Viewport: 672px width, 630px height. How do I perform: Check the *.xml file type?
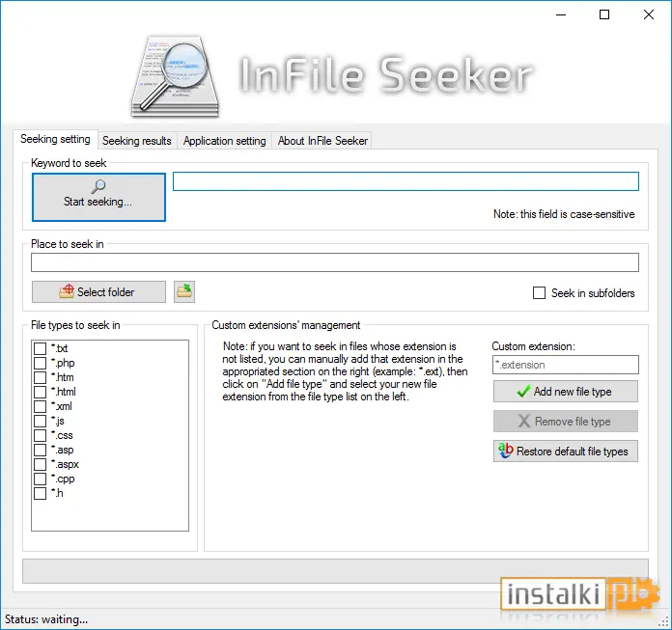pyautogui.click(x=41, y=406)
